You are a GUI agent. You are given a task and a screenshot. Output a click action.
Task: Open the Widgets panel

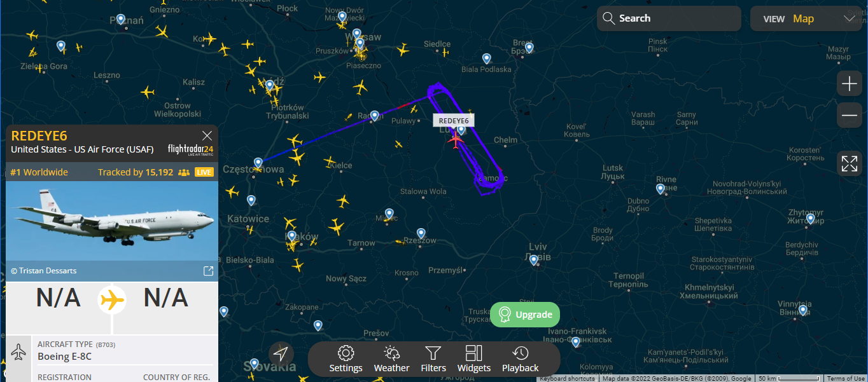tap(474, 360)
